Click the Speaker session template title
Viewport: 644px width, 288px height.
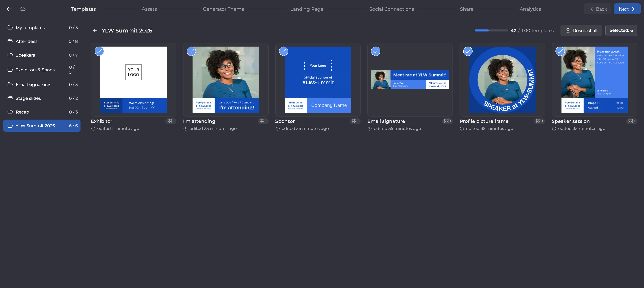(x=571, y=121)
